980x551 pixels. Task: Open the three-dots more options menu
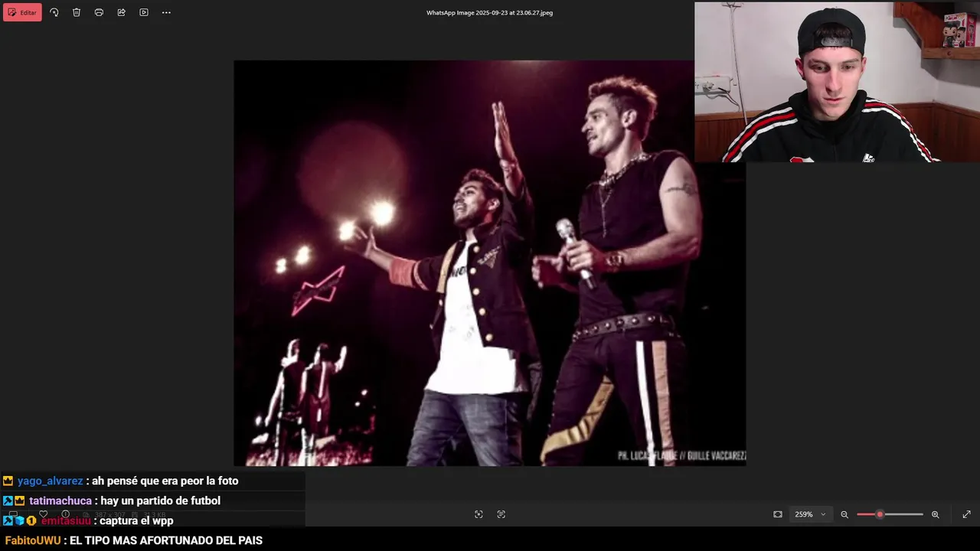[166, 12]
